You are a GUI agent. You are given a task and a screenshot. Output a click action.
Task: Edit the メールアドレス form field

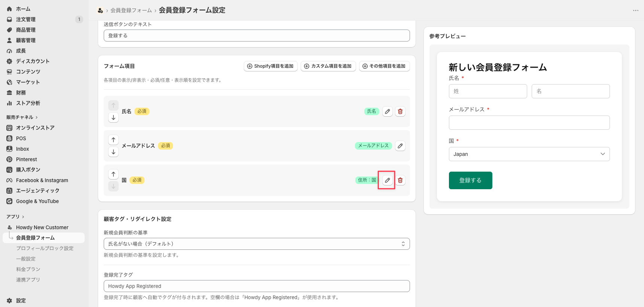(400, 146)
